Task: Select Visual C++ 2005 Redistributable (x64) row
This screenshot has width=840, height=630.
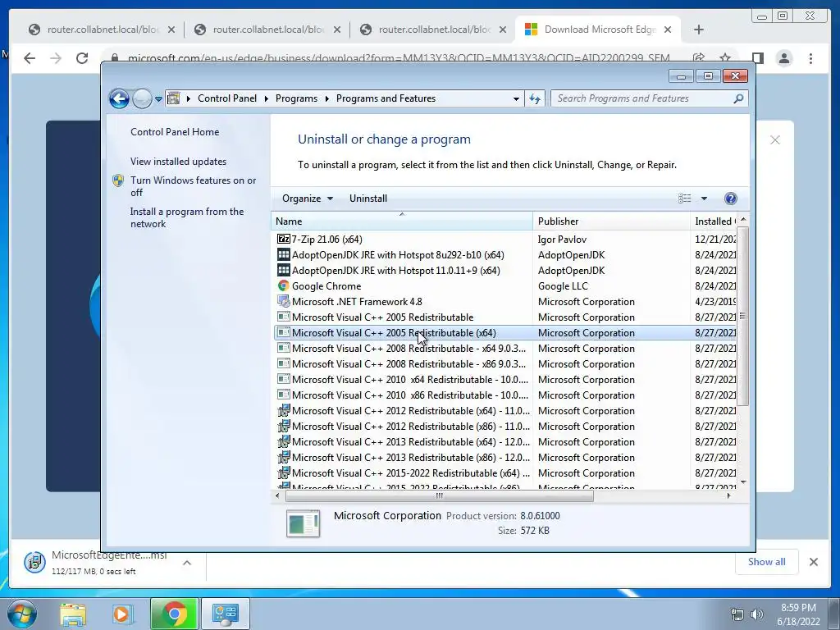Action: point(505,333)
